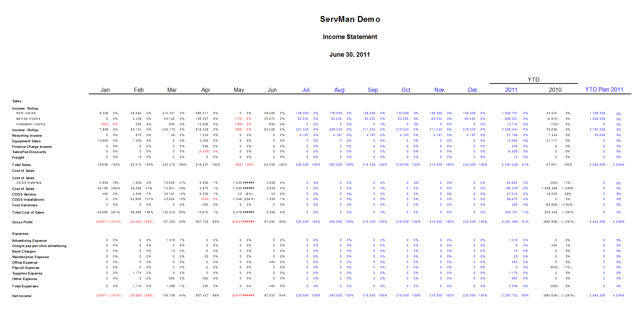Select the blue Nov column header
Viewport: 644px width, 319px height.
pos(439,90)
